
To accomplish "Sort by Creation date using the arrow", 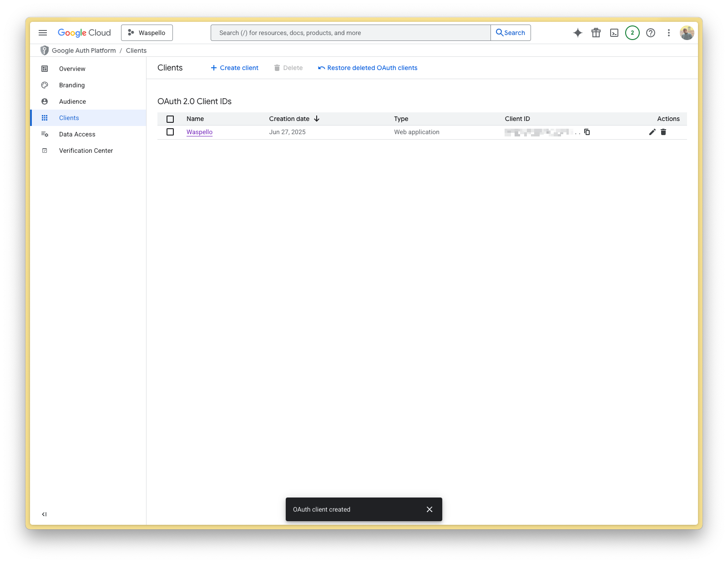I will click(x=317, y=119).
